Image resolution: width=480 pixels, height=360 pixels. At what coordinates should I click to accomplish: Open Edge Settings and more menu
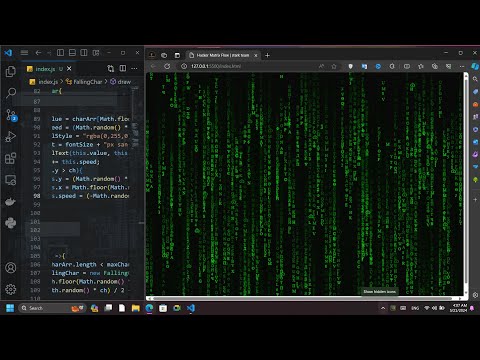click(462, 66)
